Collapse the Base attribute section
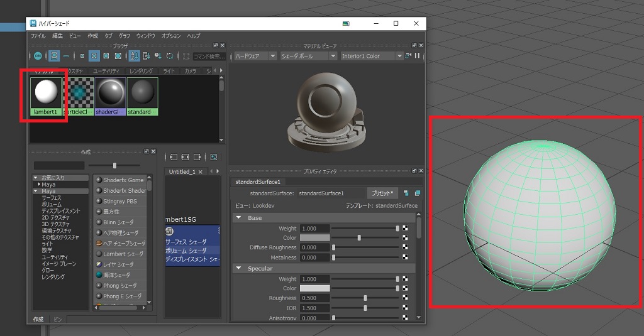The image size is (644, 336). pos(238,218)
